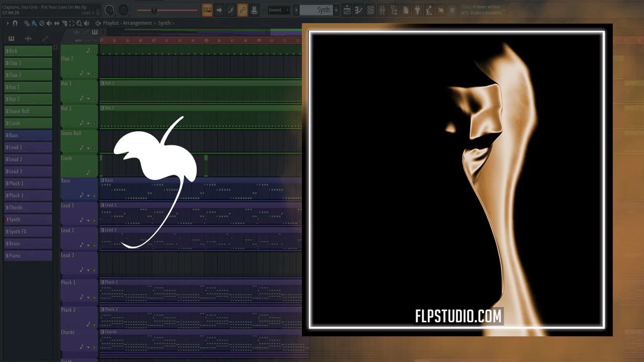Select the Slice tool in the Playlist toolbar
The height and width of the screenshot is (362, 644).
[64, 23]
